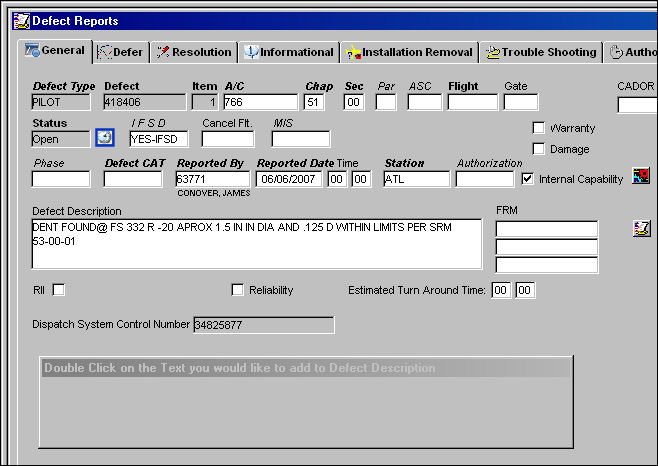Enable the Damage checkbox
This screenshot has width=658, height=466.
[x=538, y=149]
